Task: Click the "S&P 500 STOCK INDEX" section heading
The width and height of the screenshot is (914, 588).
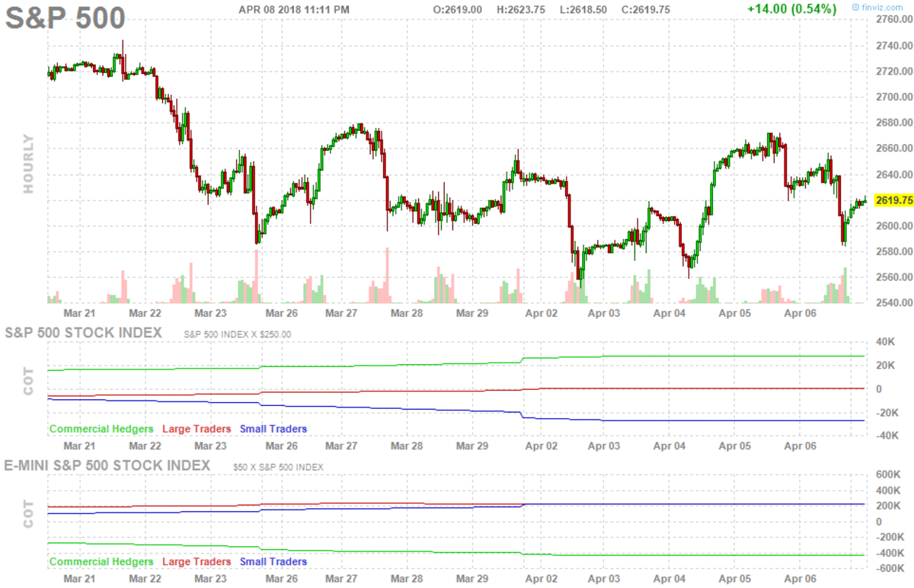Action: click(84, 333)
